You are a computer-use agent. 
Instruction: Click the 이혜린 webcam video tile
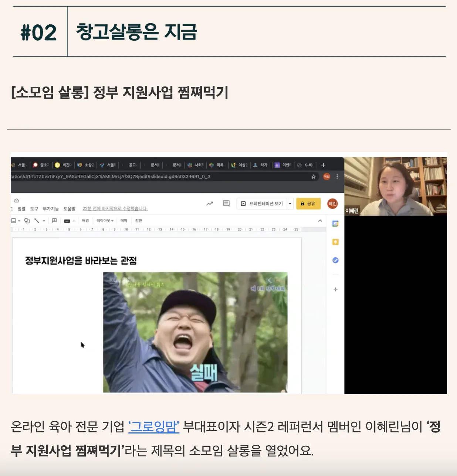coord(396,186)
